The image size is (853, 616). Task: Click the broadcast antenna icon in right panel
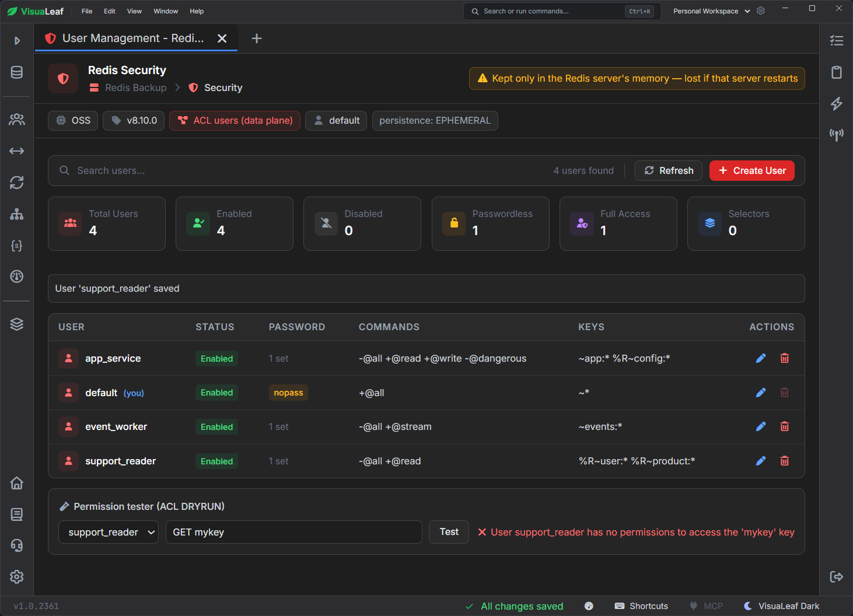837,135
